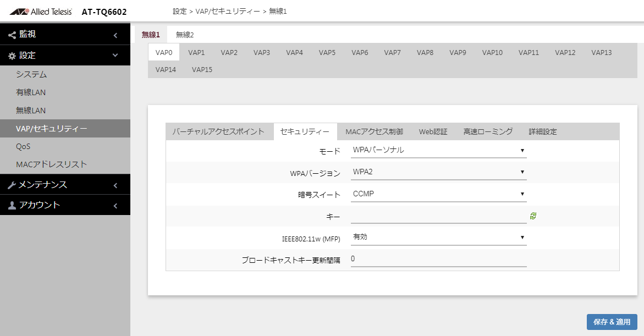Click the 保存＆適用 button

click(x=612, y=322)
